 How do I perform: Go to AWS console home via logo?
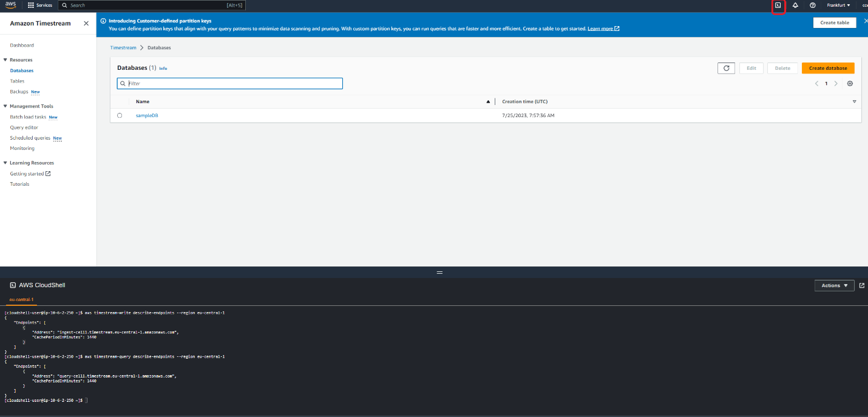[11, 5]
